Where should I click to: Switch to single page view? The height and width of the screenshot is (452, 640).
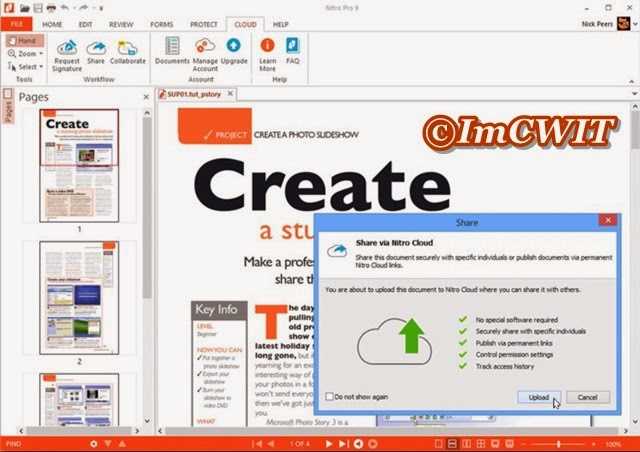(x=438, y=444)
